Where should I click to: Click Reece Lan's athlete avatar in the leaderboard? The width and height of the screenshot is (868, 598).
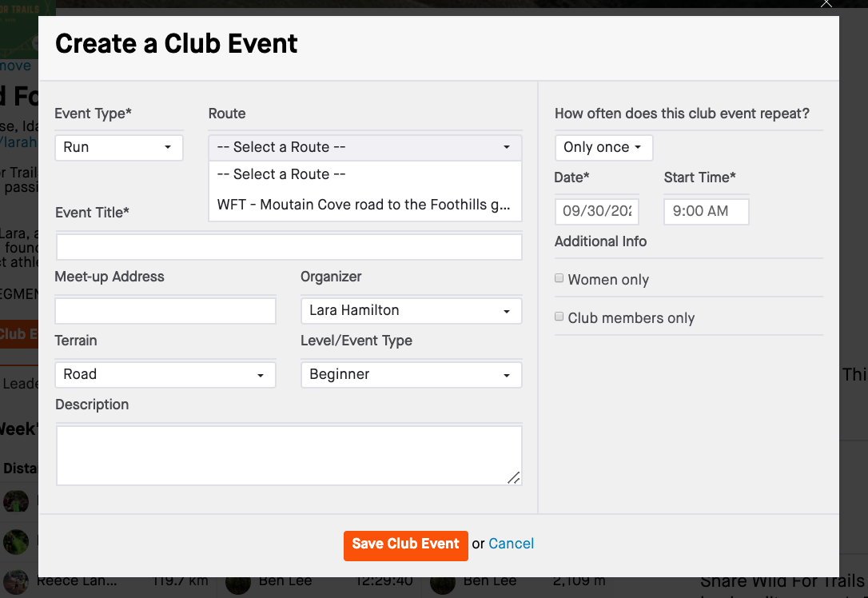18,581
